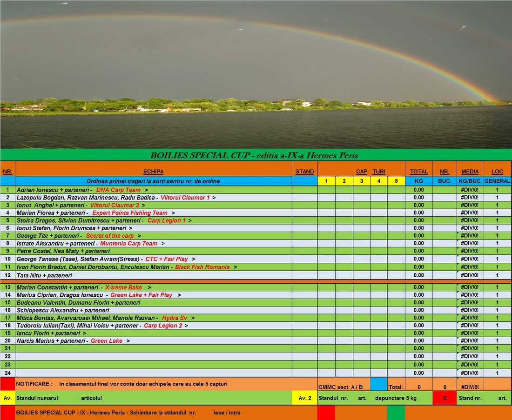Image resolution: width=512 pixels, height=420 pixels.
Task: Click green cell in bottom orange row
Action: [396, 413]
